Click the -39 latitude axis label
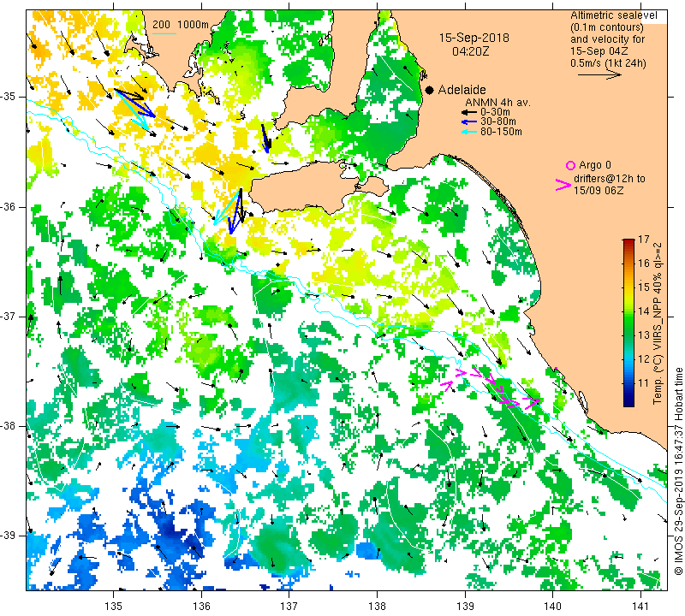 [8, 536]
